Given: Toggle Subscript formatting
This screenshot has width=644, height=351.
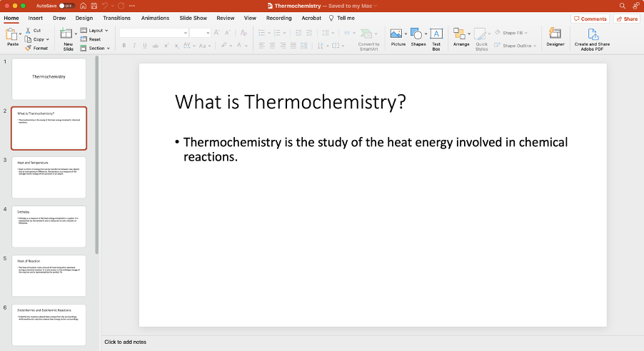Looking at the screenshot, I should point(176,46).
